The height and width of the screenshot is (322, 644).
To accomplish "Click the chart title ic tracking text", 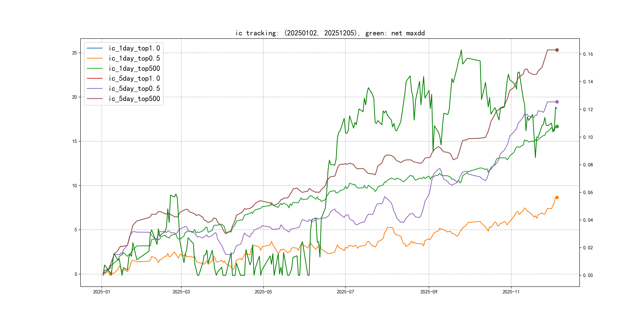I will pyautogui.click(x=330, y=33).
